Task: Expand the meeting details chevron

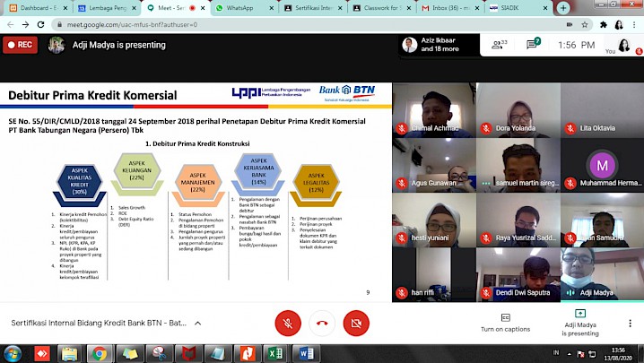Action: pyautogui.click(x=197, y=324)
